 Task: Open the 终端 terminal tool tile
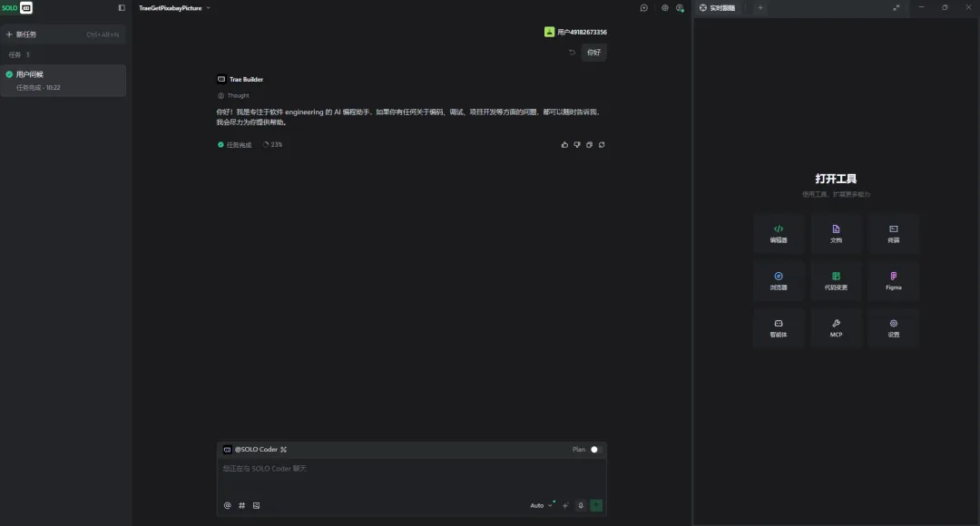(x=893, y=234)
